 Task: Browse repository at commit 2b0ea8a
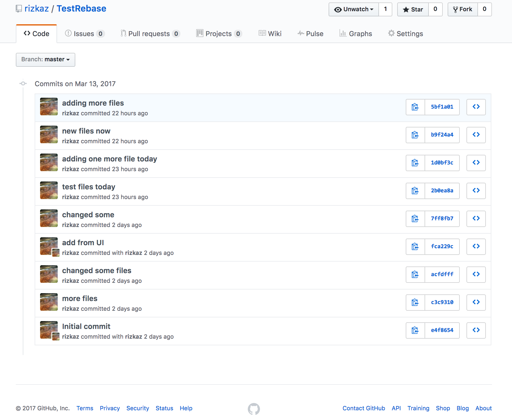(x=476, y=191)
